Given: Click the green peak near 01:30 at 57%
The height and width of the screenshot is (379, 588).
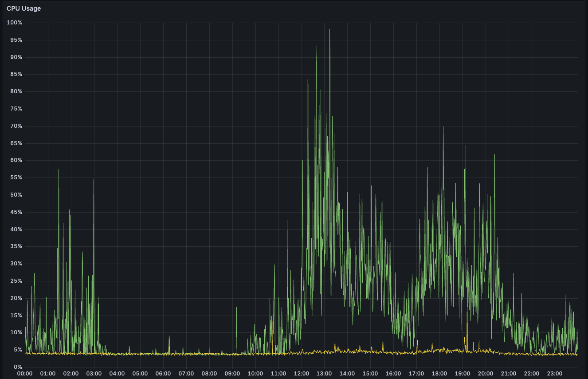Looking at the screenshot, I should point(59,170).
